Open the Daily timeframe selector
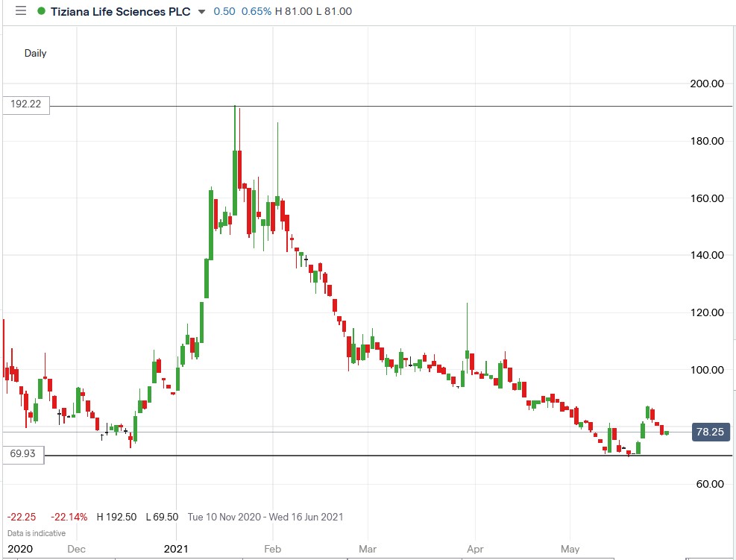 35,53
